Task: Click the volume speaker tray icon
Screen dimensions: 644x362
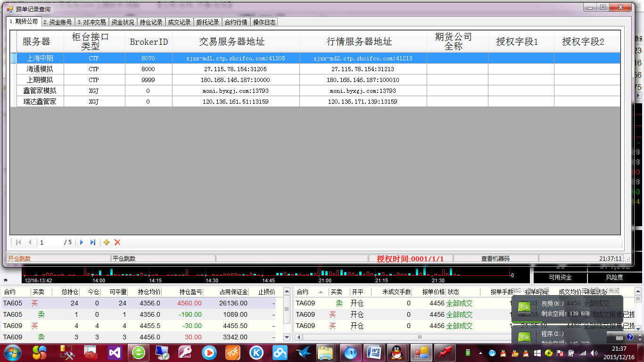Action: pyautogui.click(x=594, y=353)
